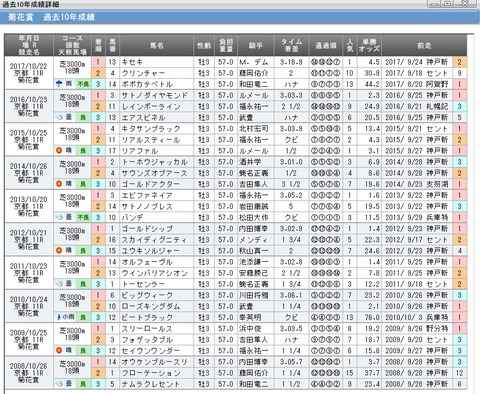Click horse name スリーロールス
The height and width of the screenshot is (394, 480).
click(x=147, y=329)
